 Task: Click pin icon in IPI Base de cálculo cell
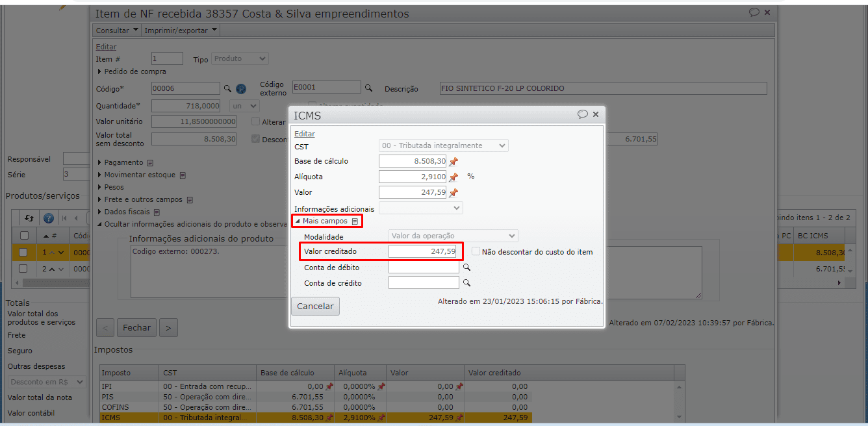pyautogui.click(x=329, y=386)
